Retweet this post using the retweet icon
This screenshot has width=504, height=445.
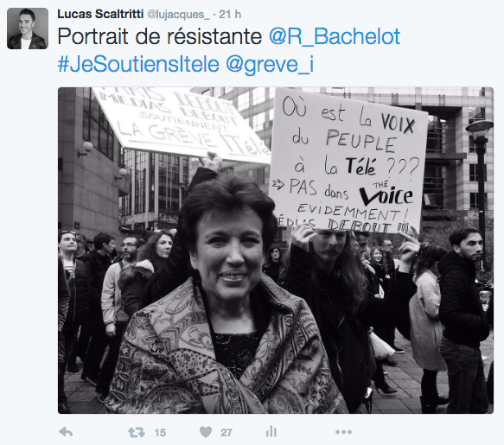point(137,432)
